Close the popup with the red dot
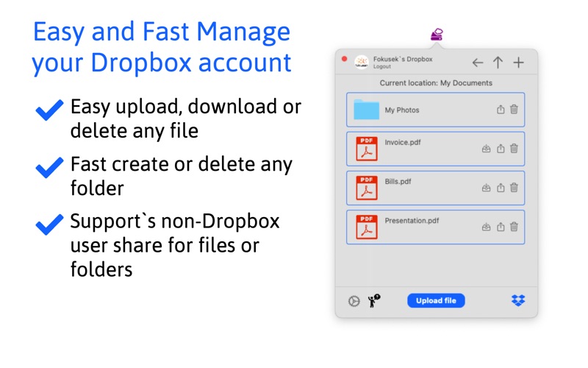Screen dimensions: 588x368 point(344,59)
